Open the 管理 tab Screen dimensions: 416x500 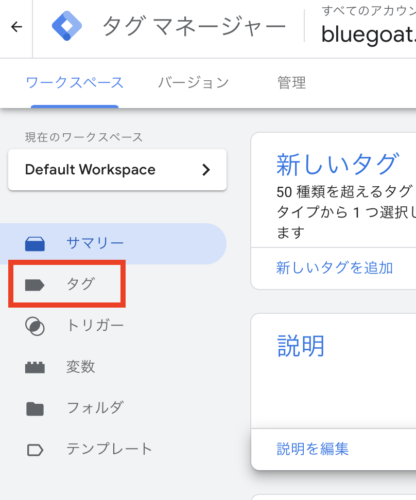click(292, 83)
